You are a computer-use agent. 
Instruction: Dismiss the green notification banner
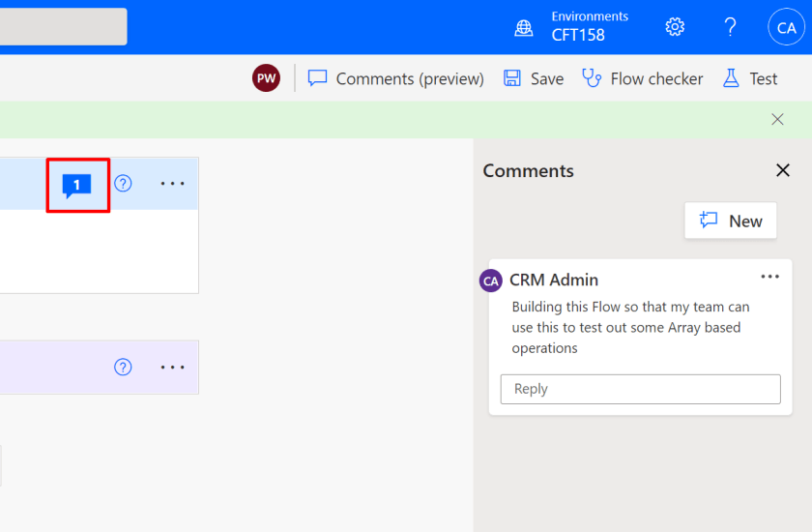[x=777, y=119]
